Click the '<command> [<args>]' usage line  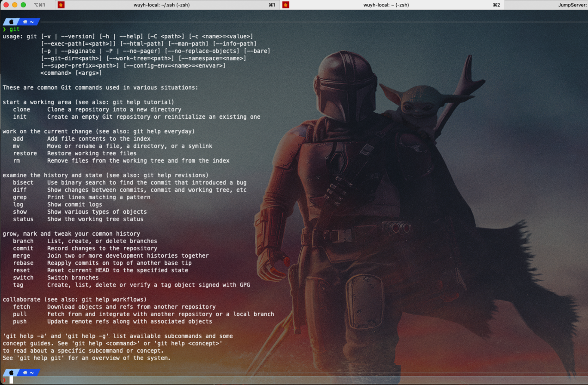tap(71, 73)
